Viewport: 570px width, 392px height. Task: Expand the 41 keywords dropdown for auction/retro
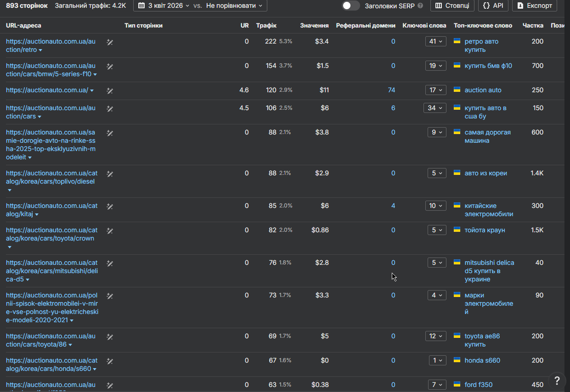pyautogui.click(x=435, y=41)
